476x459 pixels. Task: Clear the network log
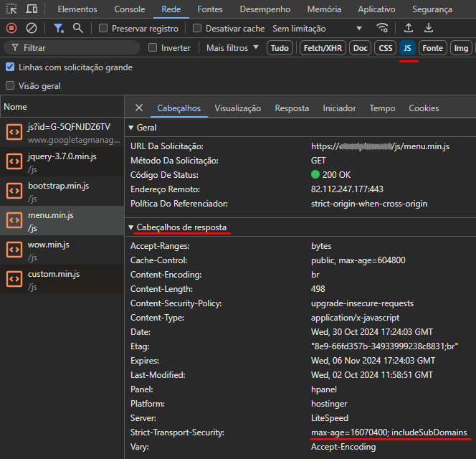[32, 28]
